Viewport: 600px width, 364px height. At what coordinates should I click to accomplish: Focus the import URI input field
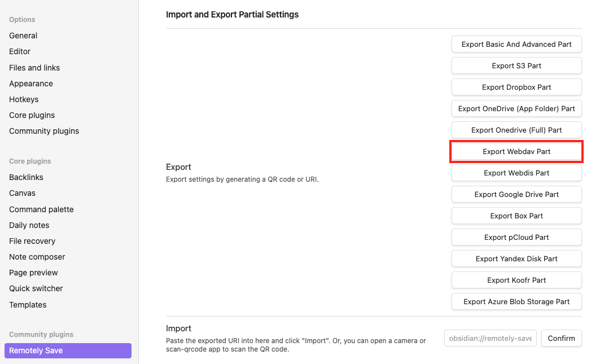pos(490,339)
